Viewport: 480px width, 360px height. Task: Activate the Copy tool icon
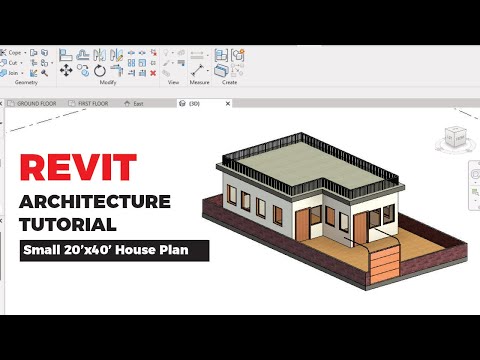[x=83, y=70]
